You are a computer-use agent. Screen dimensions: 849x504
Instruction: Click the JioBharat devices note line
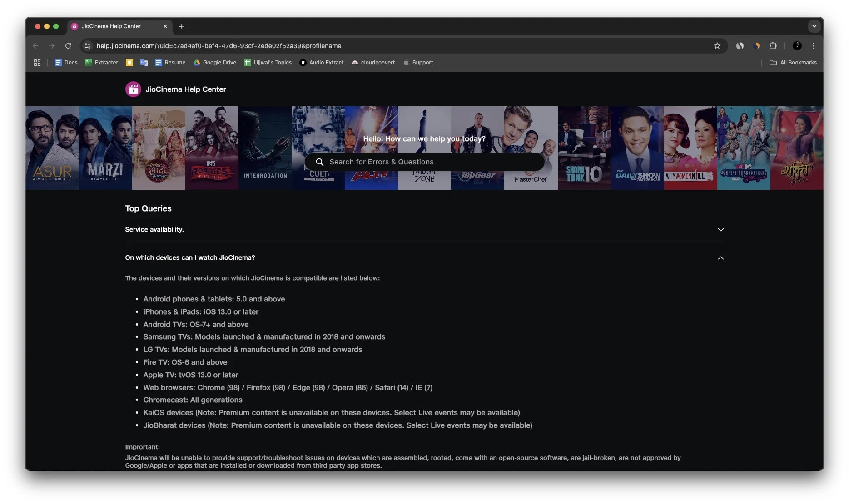[338, 425]
